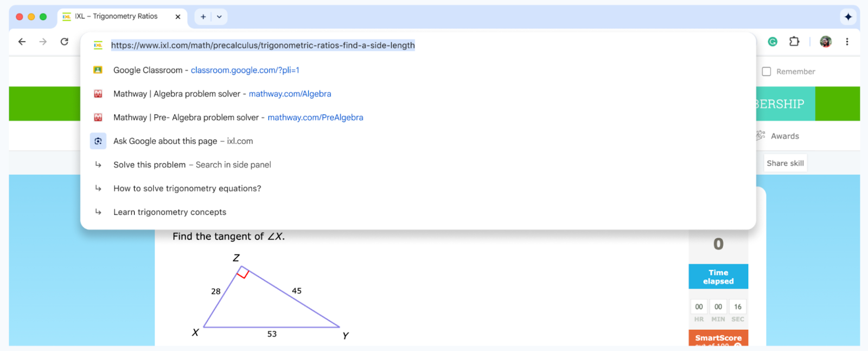Open the Extensions puzzle icon

pos(794,42)
